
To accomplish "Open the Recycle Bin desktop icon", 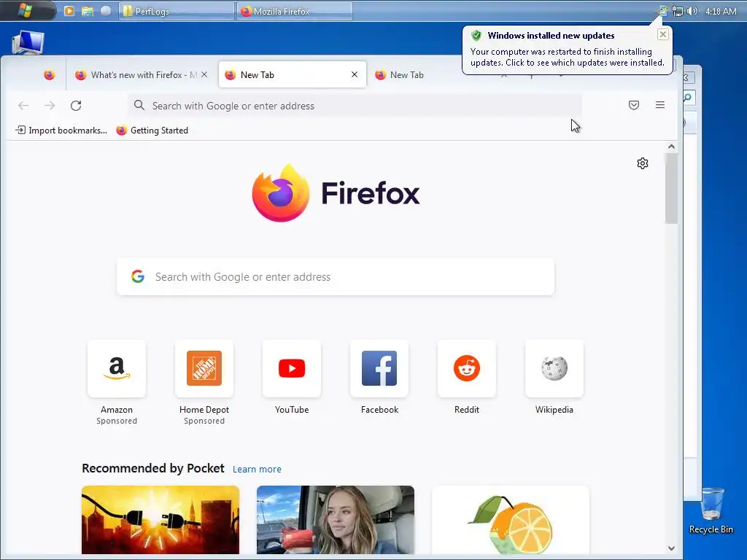I will (711, 510).
